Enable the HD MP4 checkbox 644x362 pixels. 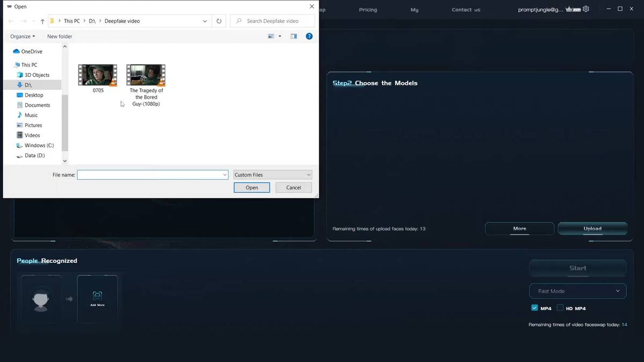[560, 308]
